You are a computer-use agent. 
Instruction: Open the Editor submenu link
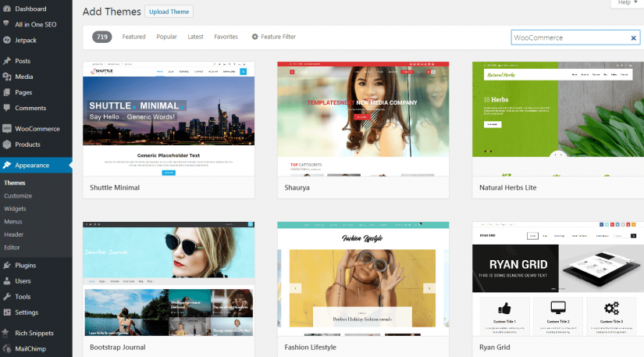point(12,248)
